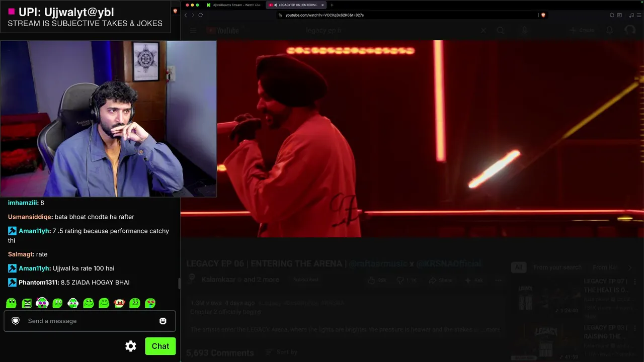Go back in the browser
The image size is (644, 362).
(x=186, y=15)
